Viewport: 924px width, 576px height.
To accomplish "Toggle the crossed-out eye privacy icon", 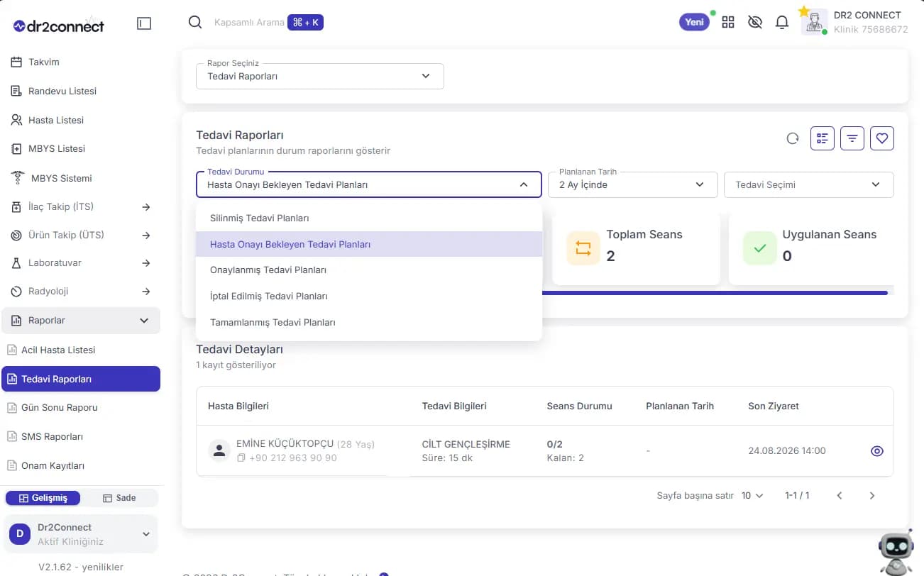I will click(755, 22).
